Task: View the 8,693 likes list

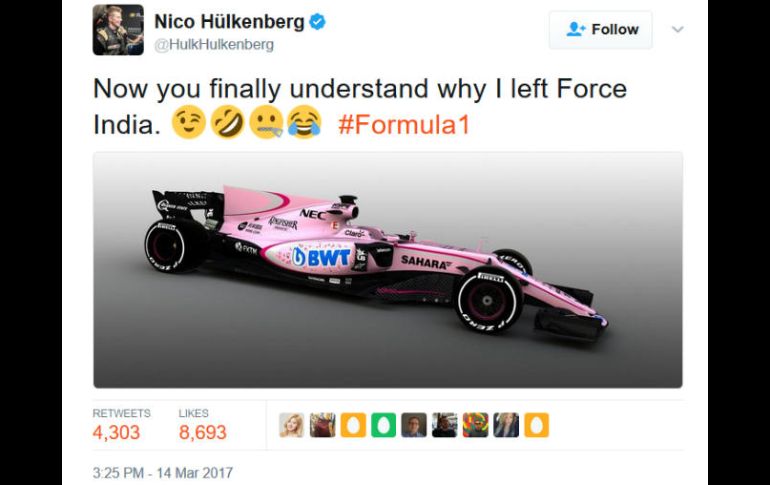Action: (202, 432)
